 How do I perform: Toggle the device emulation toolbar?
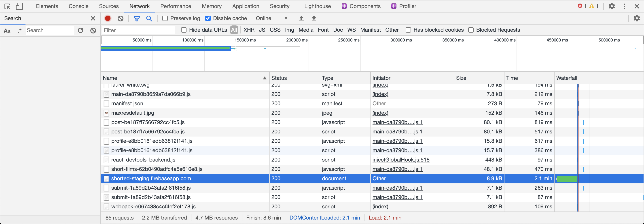tap(19, 6)
